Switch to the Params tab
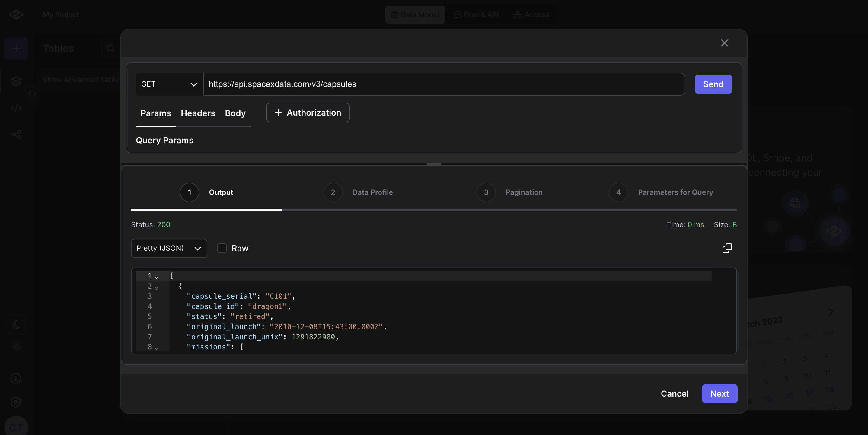Viewport: 868px width, 435px height. click(156, 113)
